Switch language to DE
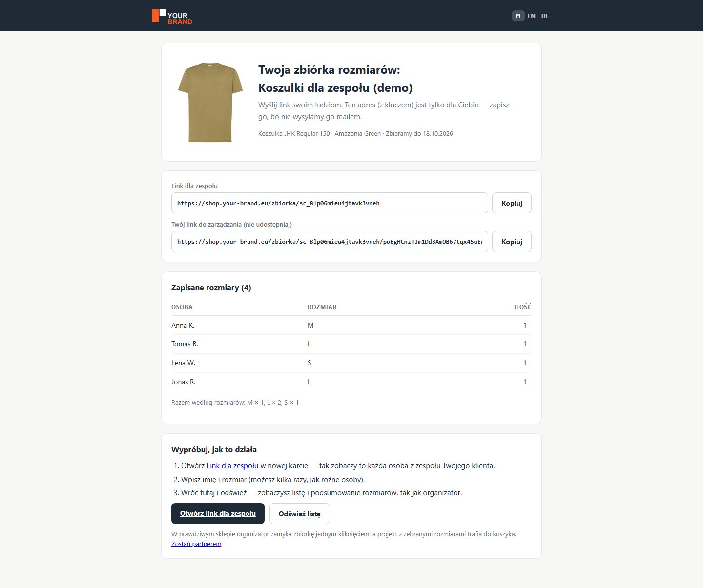The width and height of the screenshot is (703, 588). click(545, 16)
